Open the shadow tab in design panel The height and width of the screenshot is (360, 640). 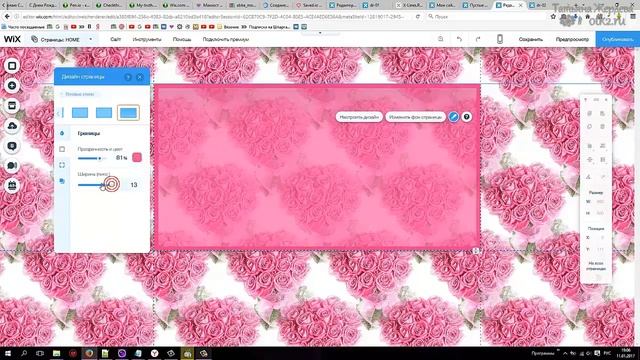[62, 181]
